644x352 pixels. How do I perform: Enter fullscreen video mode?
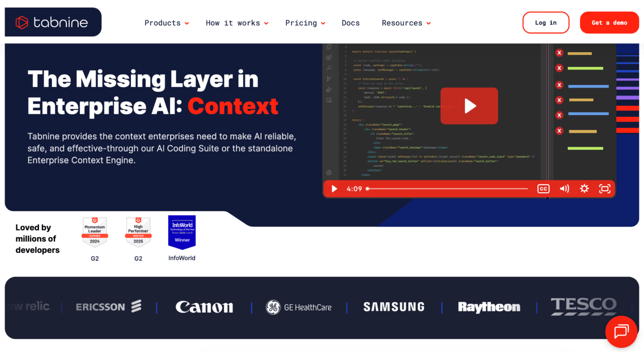pyautogui.click(x=604, y=188)
